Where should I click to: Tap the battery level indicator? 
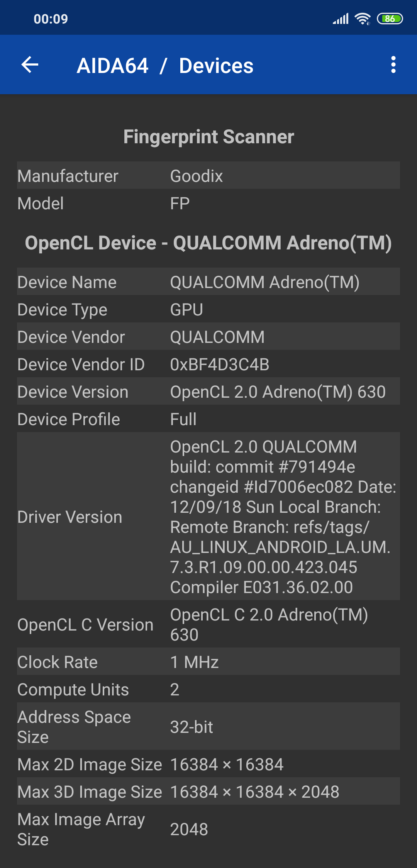pos(390,19)
